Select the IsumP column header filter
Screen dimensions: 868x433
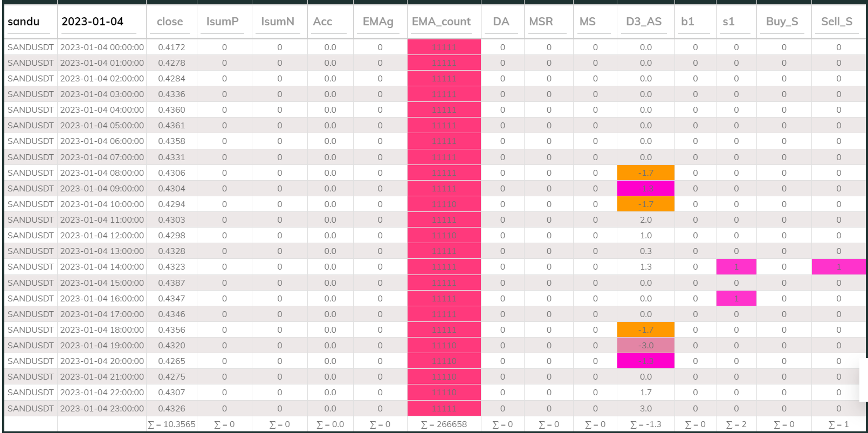pos(223,22)
